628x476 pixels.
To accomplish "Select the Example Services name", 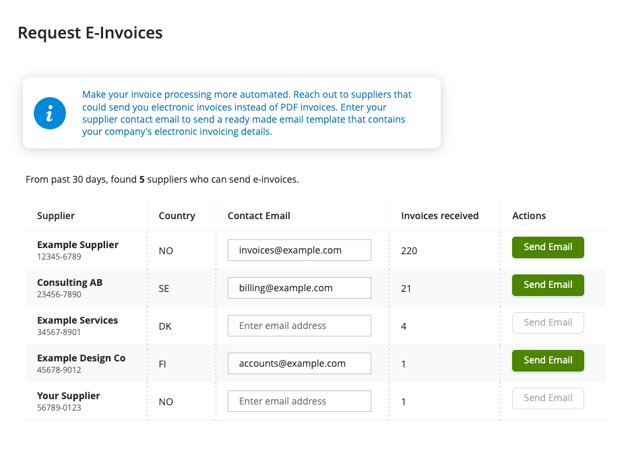I will 77,320.
